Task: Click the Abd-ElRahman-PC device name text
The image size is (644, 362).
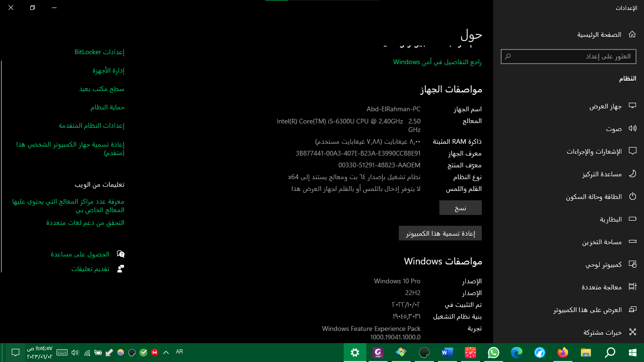Action: click(x=394, y=109)
